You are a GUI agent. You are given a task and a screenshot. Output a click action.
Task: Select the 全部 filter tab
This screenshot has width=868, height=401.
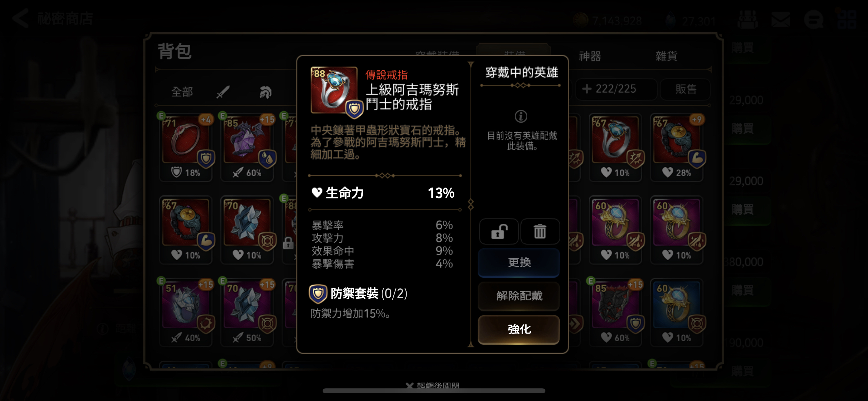(x=182, y=92)
